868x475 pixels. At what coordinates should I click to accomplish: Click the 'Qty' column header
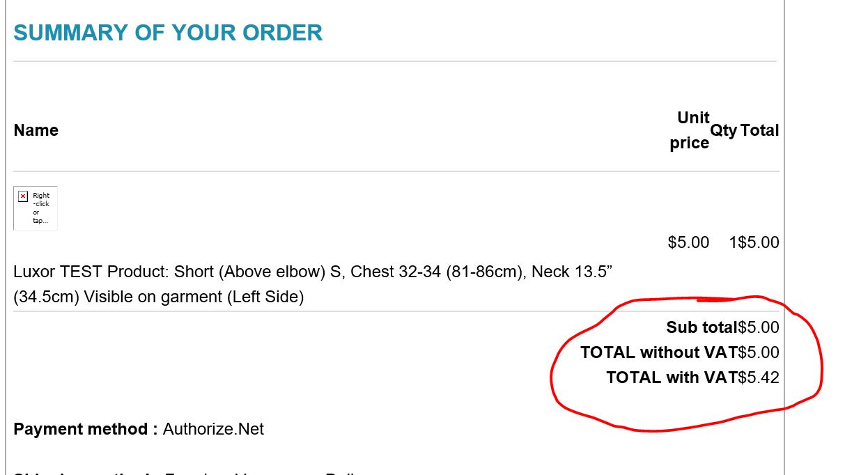(x=723, y=130)
